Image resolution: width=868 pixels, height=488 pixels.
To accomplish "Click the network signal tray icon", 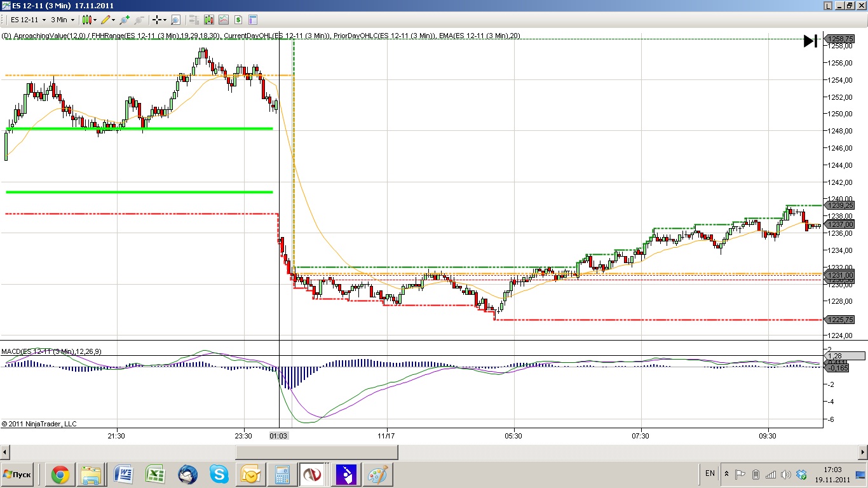I will (x=771, y=474).
